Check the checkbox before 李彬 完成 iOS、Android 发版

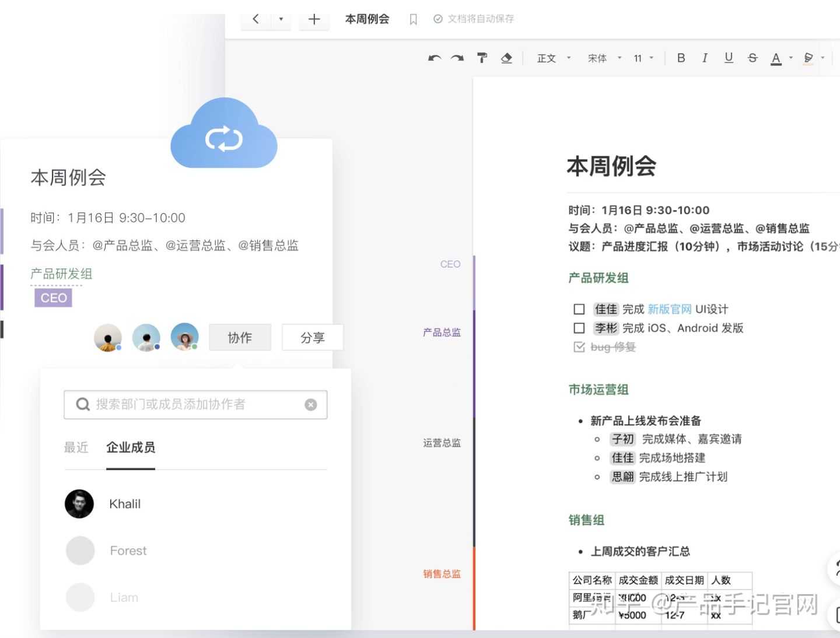click(x=579, y=328)
